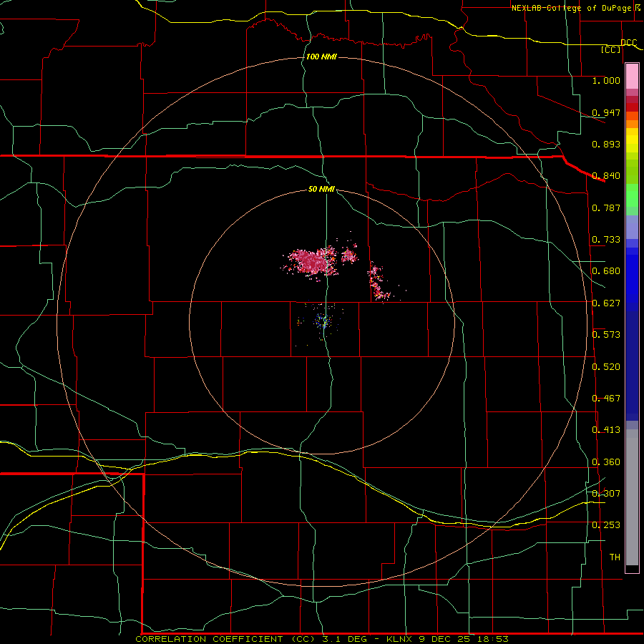Select the 0.307 scale value
This screenshot has height=644, width=644.
click(x=606, y=494)
